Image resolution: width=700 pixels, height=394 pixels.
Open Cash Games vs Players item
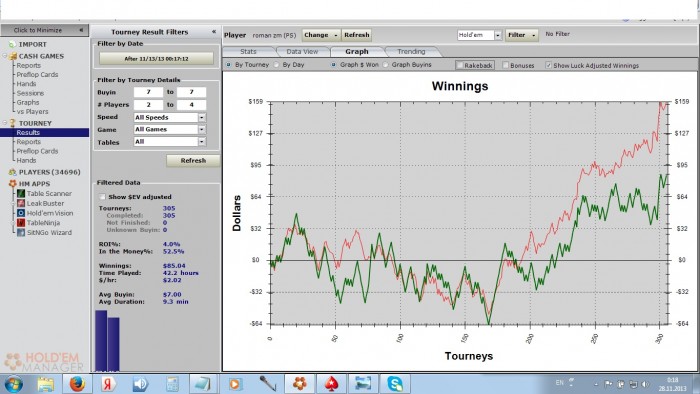click(33, 112)
